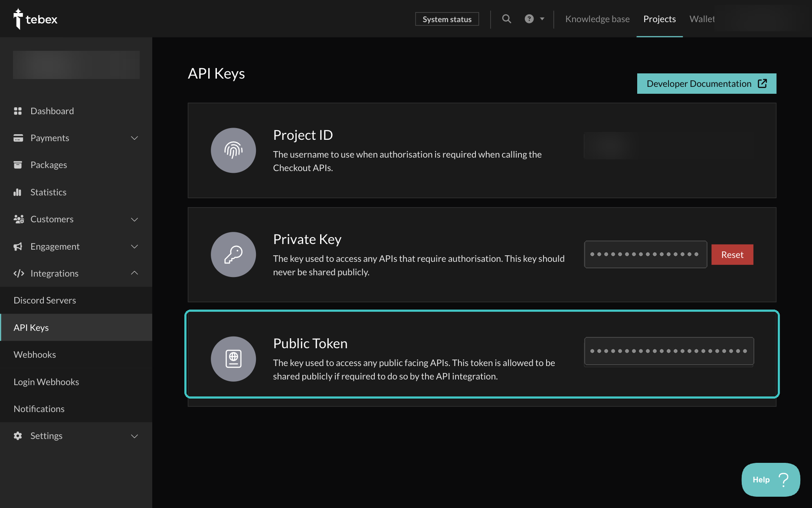Click the Settings gear icon
This screenshot has width=812, height=508.
click(18, 436)
